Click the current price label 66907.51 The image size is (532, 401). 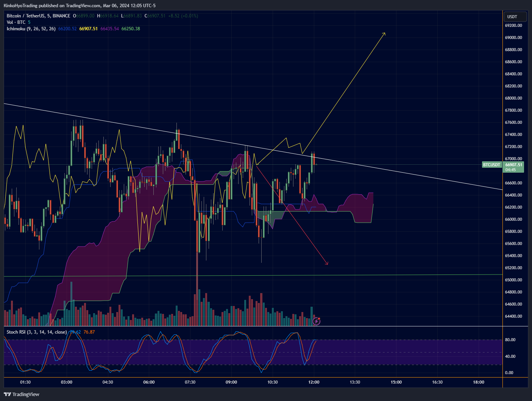pyautogui.click(x=514, y=165)
